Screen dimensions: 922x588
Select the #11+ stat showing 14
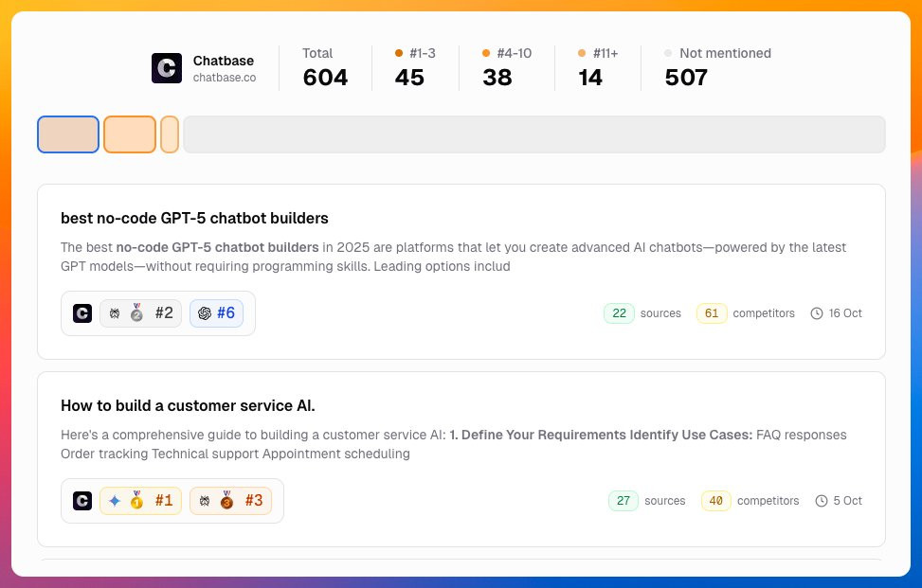tap(598, 68)
